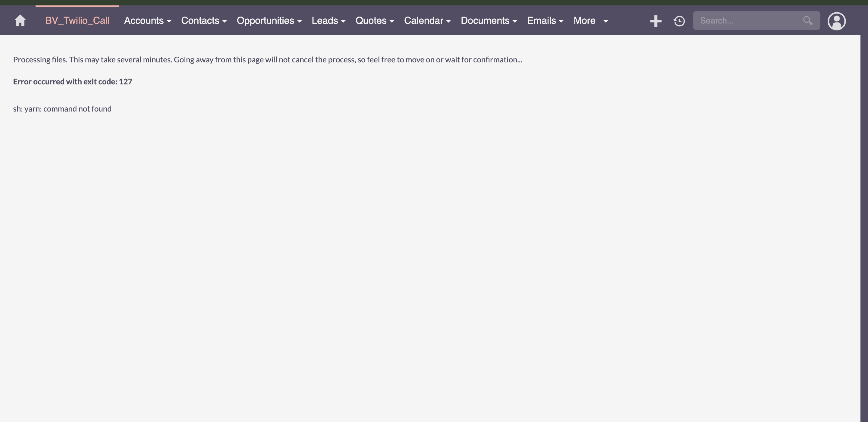Expand the Quotes dropdown arrow

392,21
